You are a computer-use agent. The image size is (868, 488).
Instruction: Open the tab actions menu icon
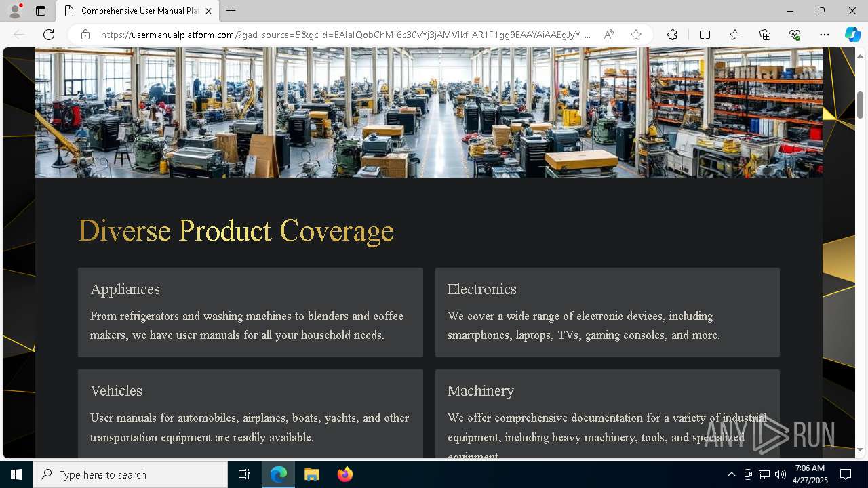(41, 11)
